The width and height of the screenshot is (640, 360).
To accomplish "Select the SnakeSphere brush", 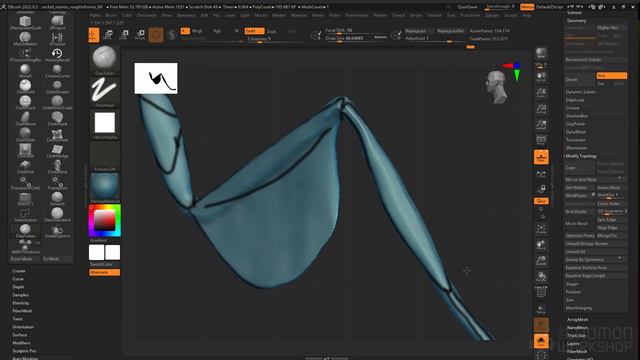I will pos(57,231).
